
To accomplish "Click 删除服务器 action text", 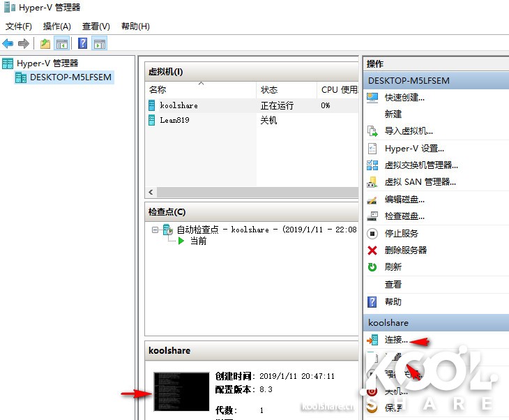I will pyautogui.click(x=406, y=250).
